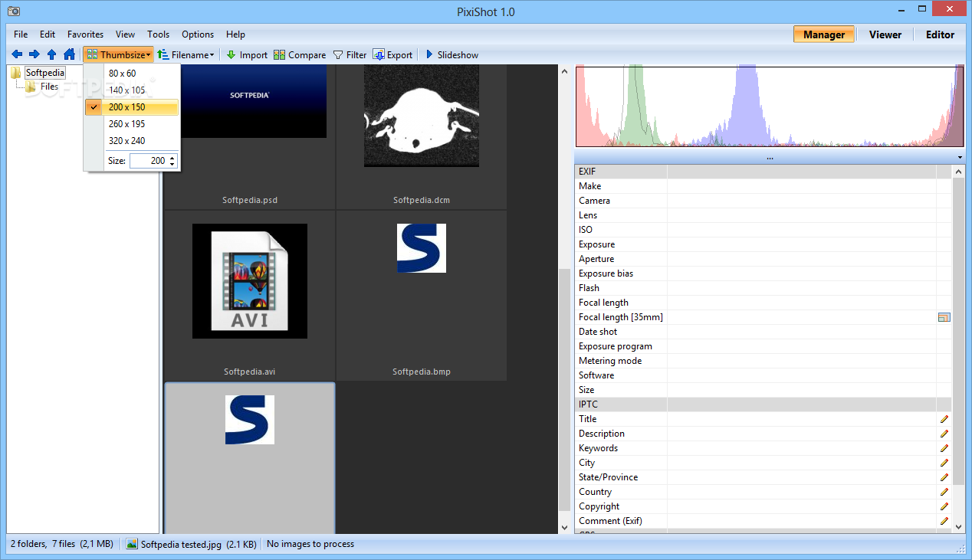This screenshot has height=560, width=972.
Task: Edit Country with its pencil icon
Action: (x=944, y=492)
